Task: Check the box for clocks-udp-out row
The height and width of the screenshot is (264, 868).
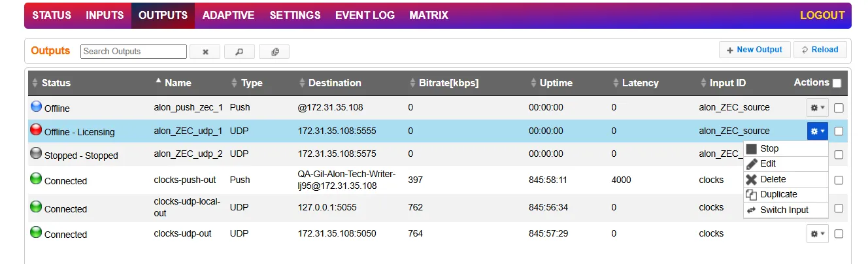Action: (839, 233)
